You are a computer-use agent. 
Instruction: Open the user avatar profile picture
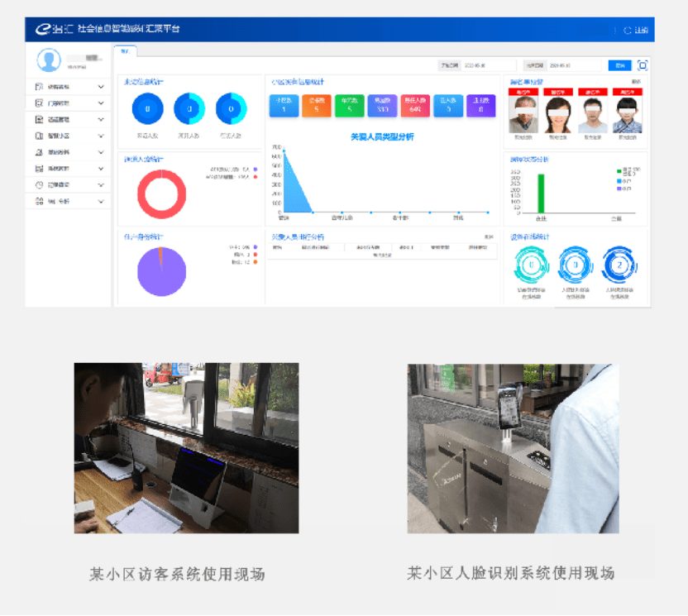click(49, 60)
